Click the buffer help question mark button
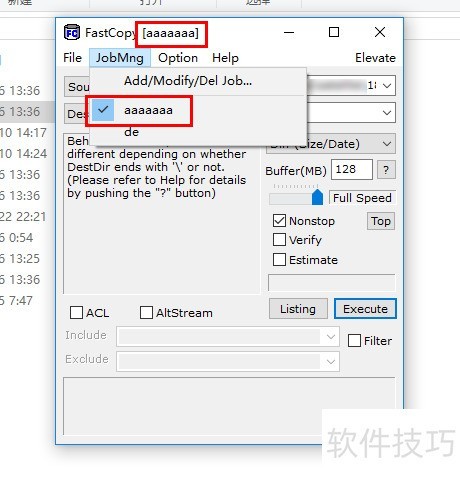 [x=386, y=170]
